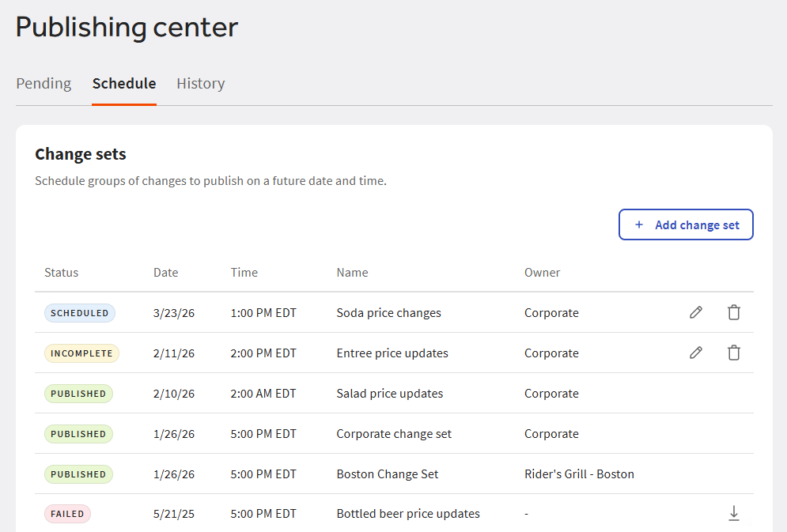
Task: Click the FAILED status badge
Action: (67, 513)
